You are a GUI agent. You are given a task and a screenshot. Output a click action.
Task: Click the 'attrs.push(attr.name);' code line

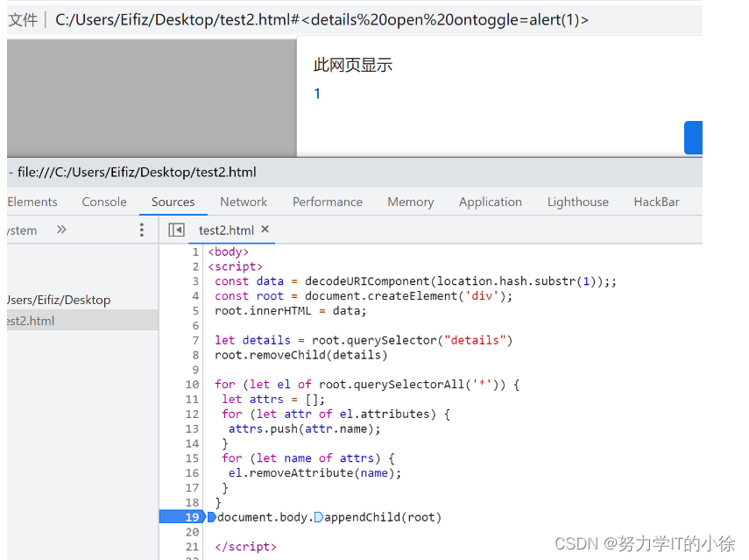coord(304,429)
